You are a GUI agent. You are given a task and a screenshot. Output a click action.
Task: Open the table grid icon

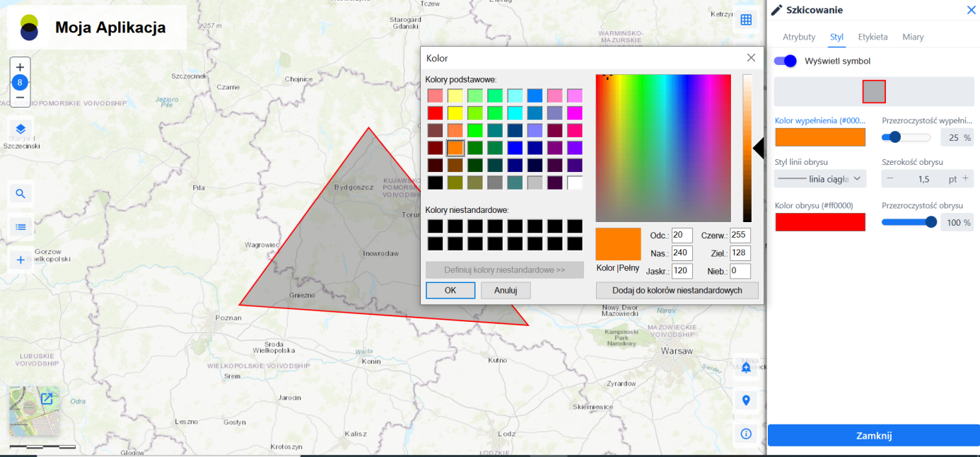point(745,20)
